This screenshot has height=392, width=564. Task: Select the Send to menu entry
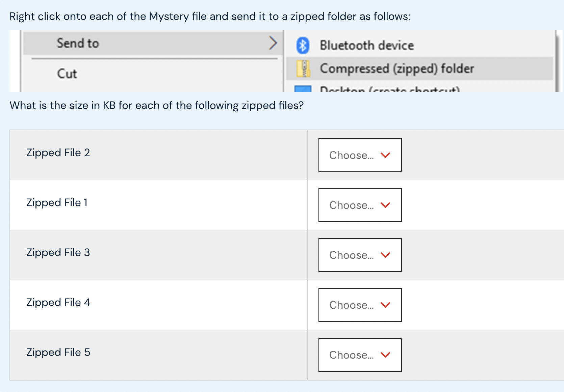coord(78,43)
